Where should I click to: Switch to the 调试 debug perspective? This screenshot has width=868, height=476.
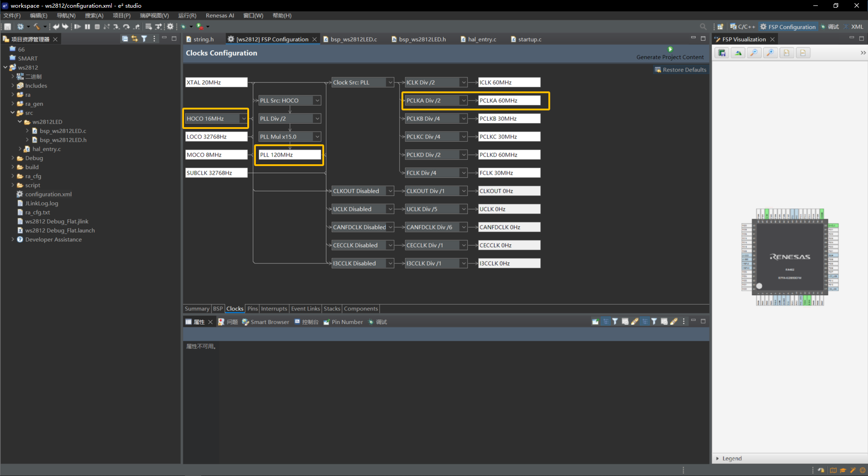point(830,27)
